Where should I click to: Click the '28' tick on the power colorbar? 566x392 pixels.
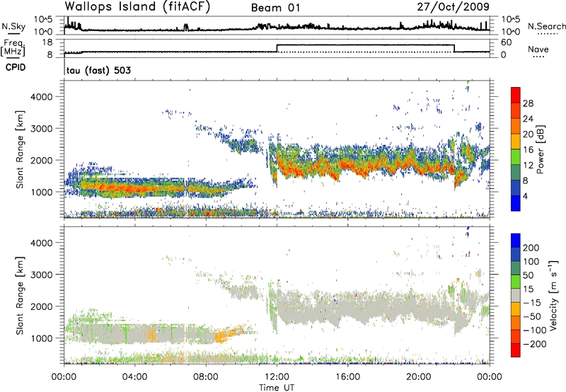528,103
